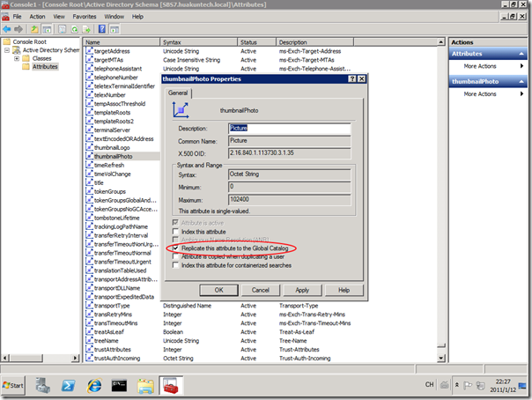Toggle Attribute is copied when duplicating a user

coord(175,256)
